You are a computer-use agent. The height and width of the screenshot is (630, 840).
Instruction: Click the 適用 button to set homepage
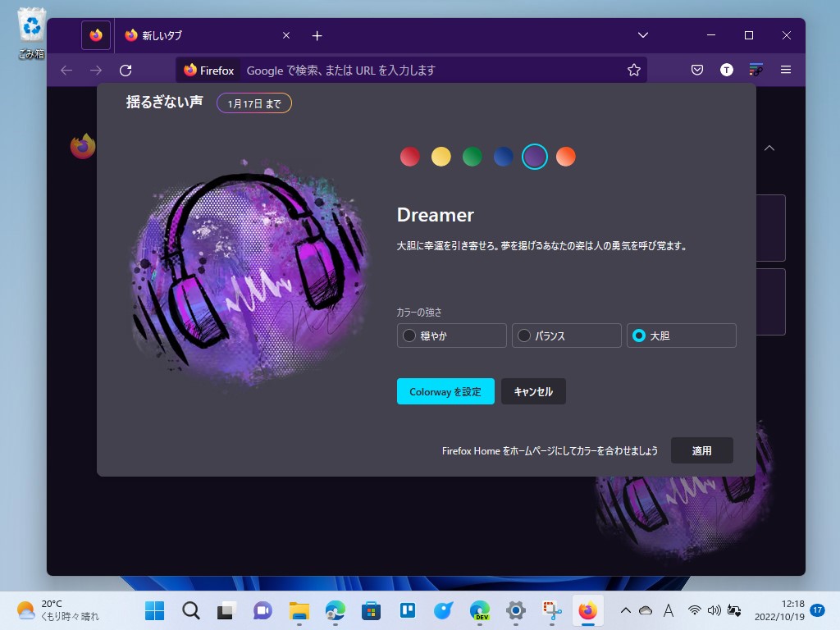tap(702, 450)
